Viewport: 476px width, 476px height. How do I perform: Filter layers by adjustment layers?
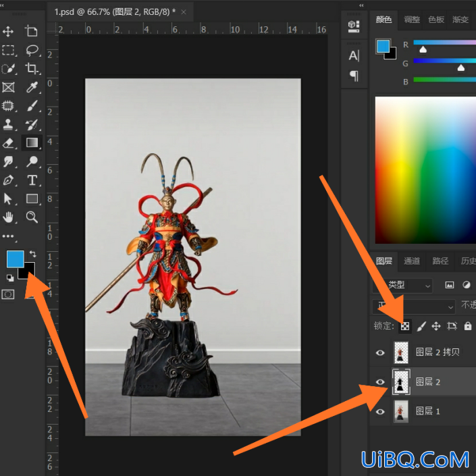tap(467, 285)
